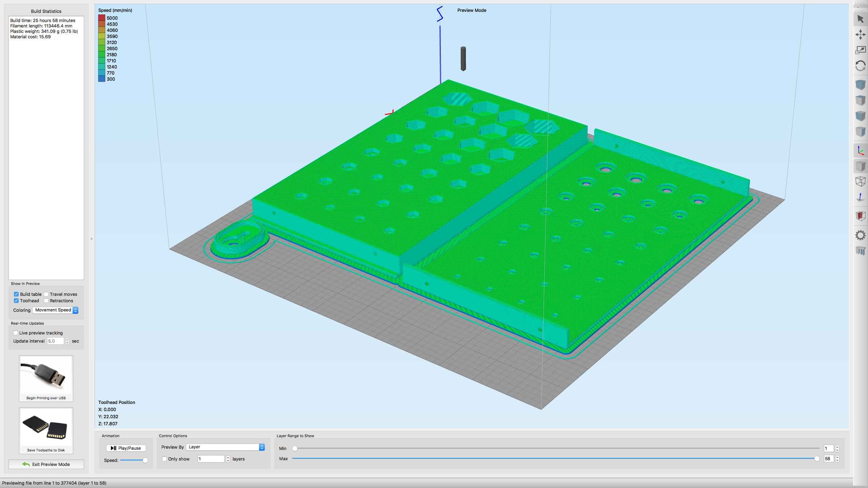Screen dimensions: 868x488
Task: Open the Coloring Movement Speed dropdown
Action: [x=76, y=310]
